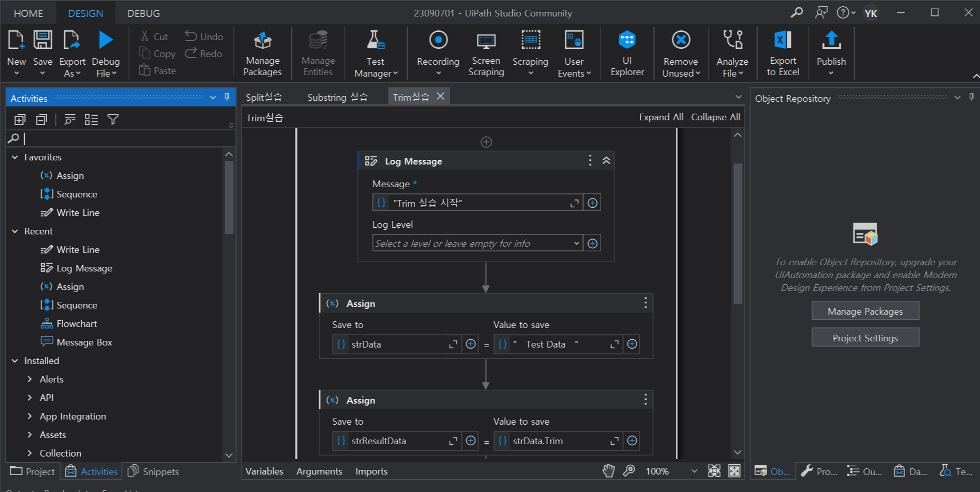Start Debug File run button
Screen dimensions: 980x492
(106, 40)
